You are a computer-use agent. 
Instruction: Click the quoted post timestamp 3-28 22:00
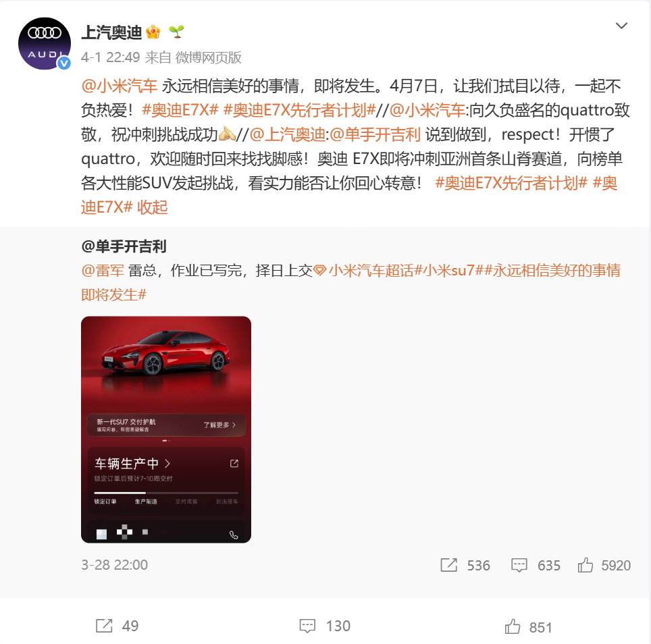115,565
